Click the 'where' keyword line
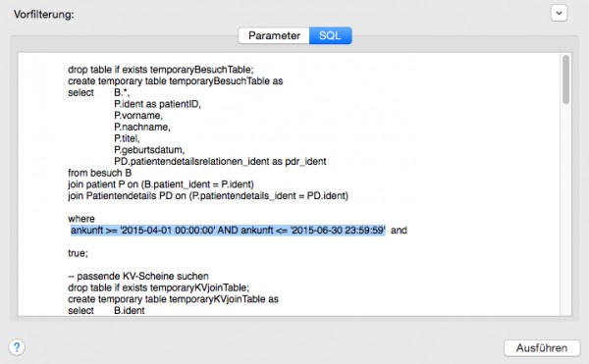The image size is (589, 364). tap(81, 219)
